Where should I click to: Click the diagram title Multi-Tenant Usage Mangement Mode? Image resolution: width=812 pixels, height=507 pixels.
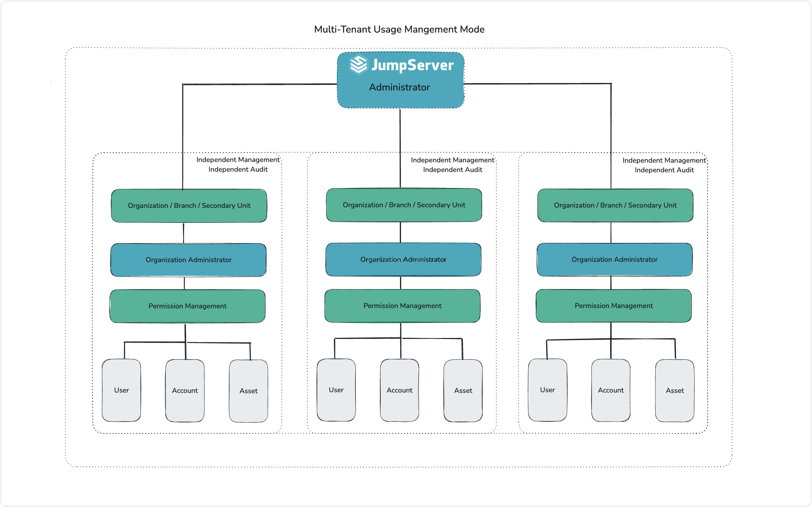coord(399,30)
